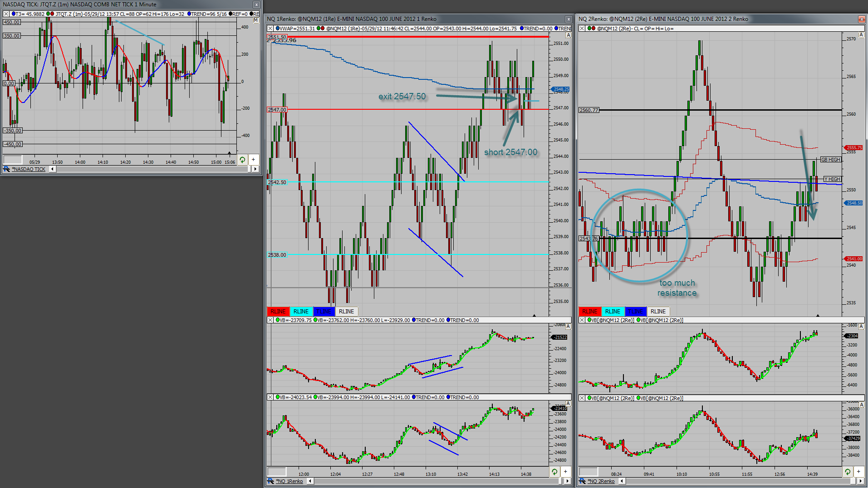
Task: Click the 2547.00 red line label in NQ 1Renko
Action: 277,110
